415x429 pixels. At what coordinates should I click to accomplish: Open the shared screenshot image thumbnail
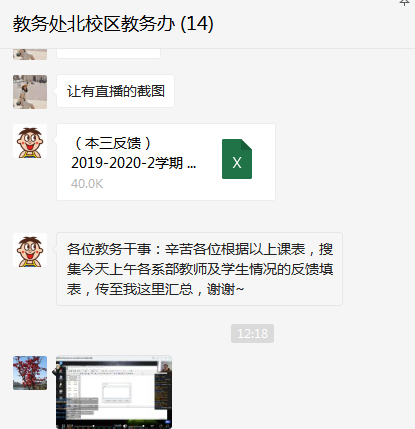(114, 392)
